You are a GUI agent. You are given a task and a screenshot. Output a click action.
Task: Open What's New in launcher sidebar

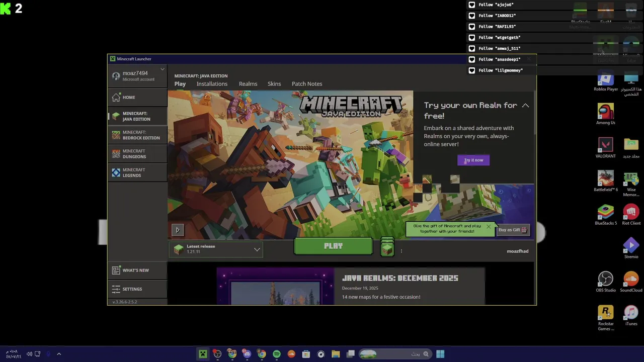(137, 270)
